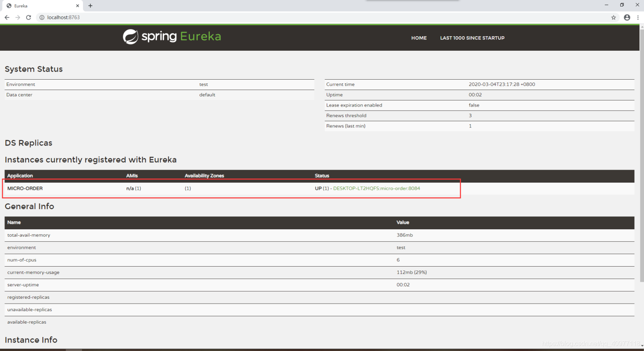Select the 'n/a (1)' AMIs cell
This screenshot has width=644, height=351.
(x=134, y=188)
